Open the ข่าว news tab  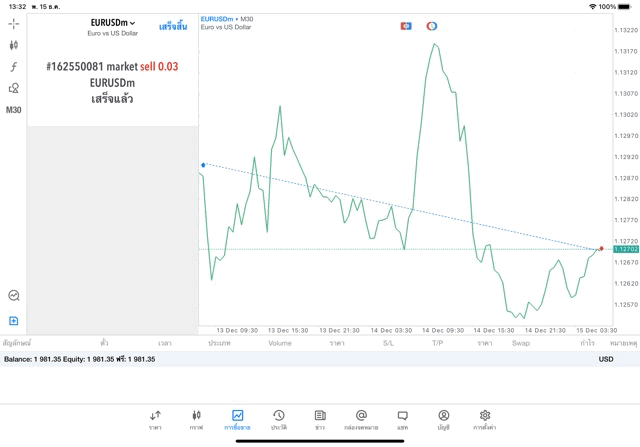point(319,419)
